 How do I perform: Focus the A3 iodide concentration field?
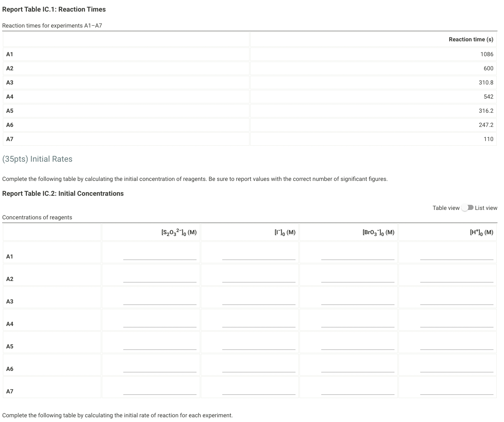259,300
